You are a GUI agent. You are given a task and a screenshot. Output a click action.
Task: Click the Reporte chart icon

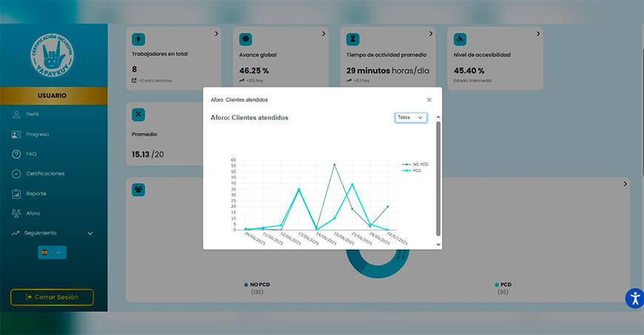click(16, 193)
